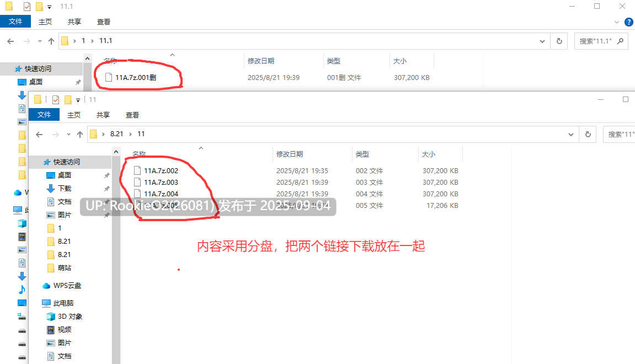Open 文档 under 快速访问 in 11 window
This screenshot has height=364, width=635.
[65, 202]
